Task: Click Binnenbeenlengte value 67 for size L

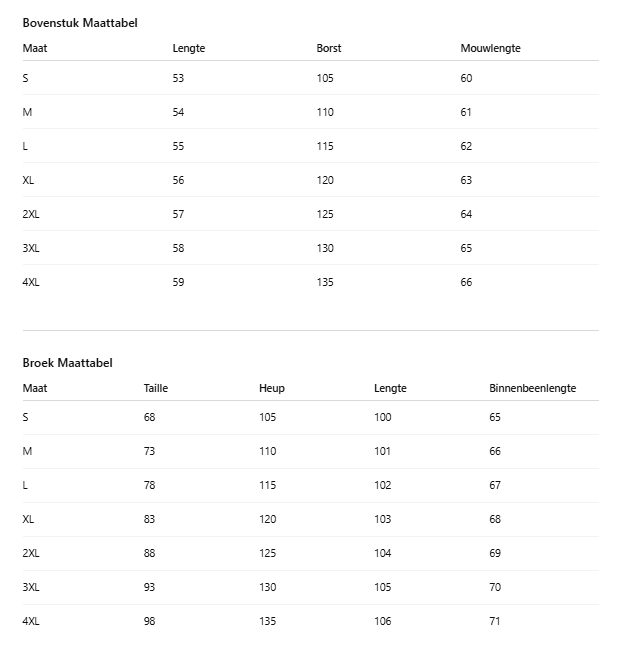Action: coord(495,485)
